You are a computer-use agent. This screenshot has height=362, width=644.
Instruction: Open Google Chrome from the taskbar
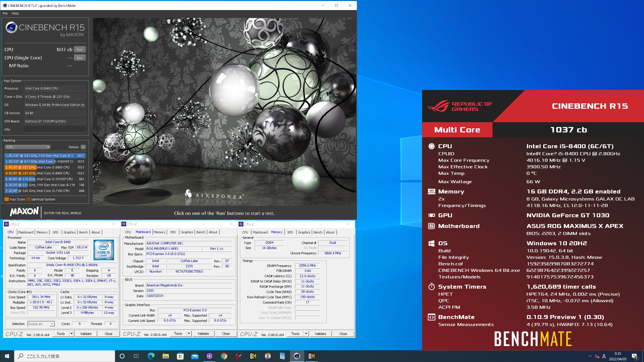[x=224, y=356]
